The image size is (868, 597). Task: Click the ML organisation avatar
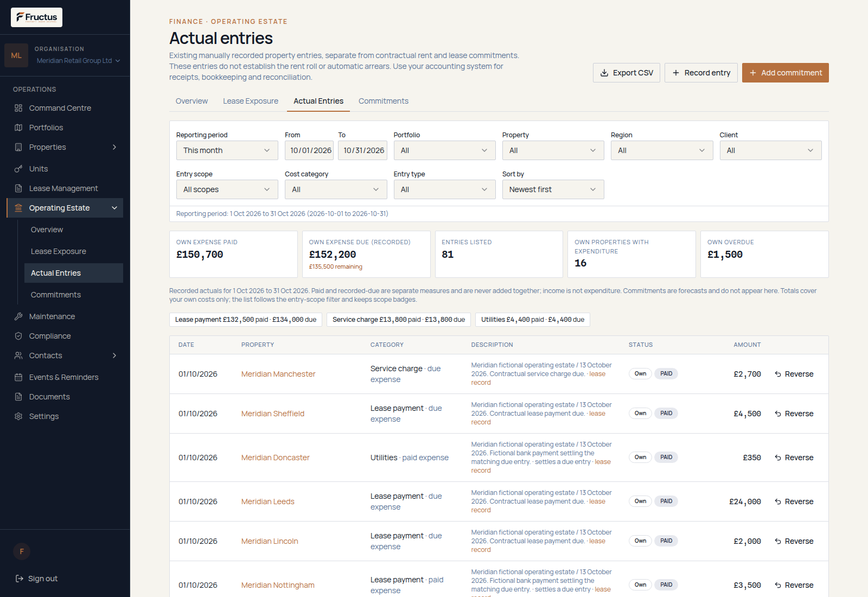[16, 55]
